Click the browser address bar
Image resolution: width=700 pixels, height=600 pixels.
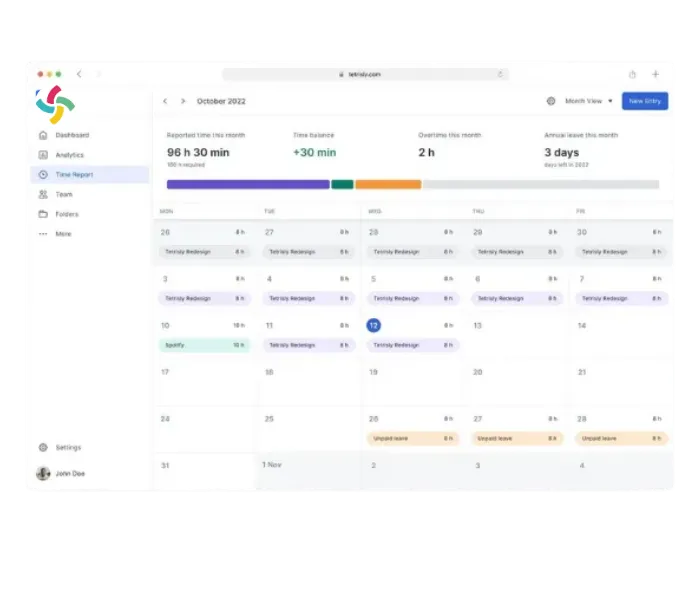click(x=365, y=74)
